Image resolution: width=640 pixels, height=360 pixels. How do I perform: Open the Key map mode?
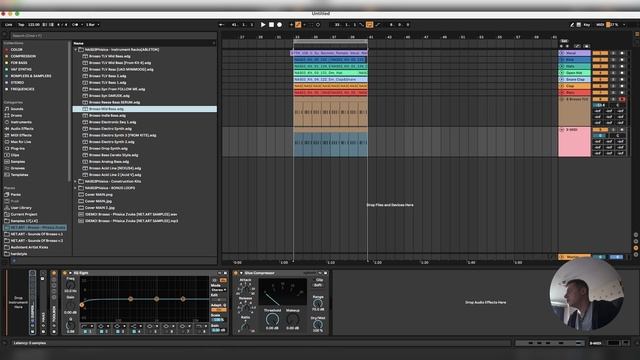(587, 24)
